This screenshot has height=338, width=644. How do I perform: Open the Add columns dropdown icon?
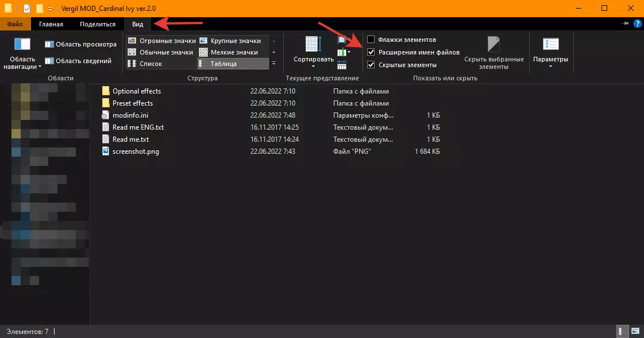[x=344, y=52]
